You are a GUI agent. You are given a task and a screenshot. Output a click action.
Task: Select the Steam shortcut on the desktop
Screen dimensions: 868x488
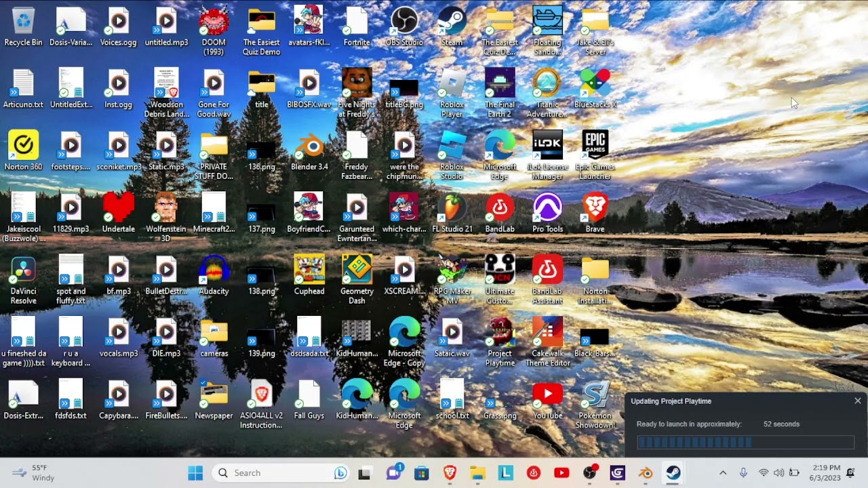(452, 27)
